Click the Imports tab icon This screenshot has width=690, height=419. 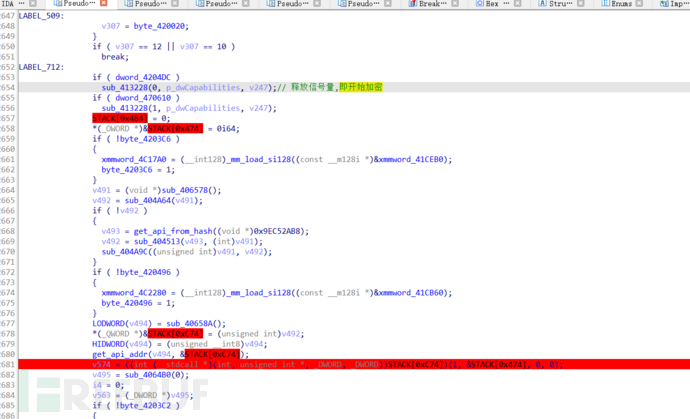669,5
